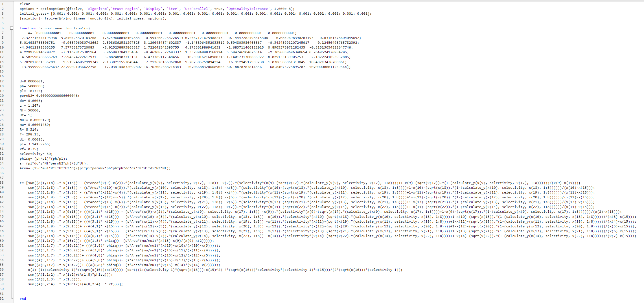The height and width of the screenshot is (303, 644).
Task: Click line number 6 in the gutter
Action: click(3, 28)
